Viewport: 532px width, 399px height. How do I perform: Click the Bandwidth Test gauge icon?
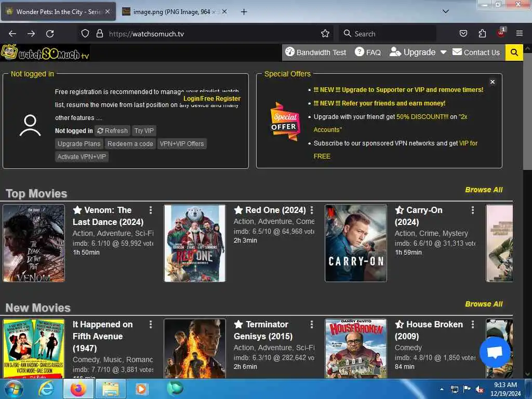tap(289, 52)
